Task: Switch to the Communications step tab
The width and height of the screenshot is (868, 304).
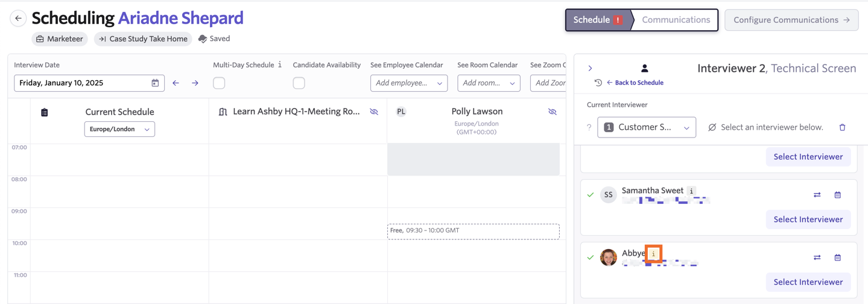Action: pyautogui.click(x=676, y=20)
